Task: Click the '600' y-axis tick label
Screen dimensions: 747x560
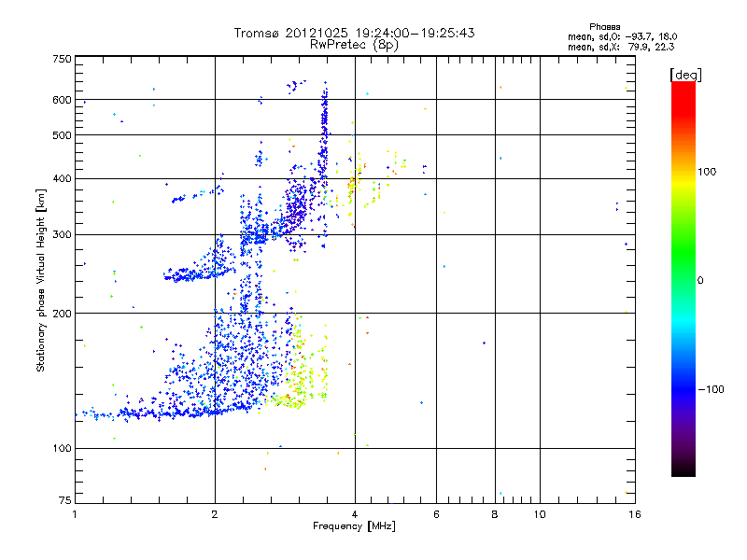Action: point(63,100)
